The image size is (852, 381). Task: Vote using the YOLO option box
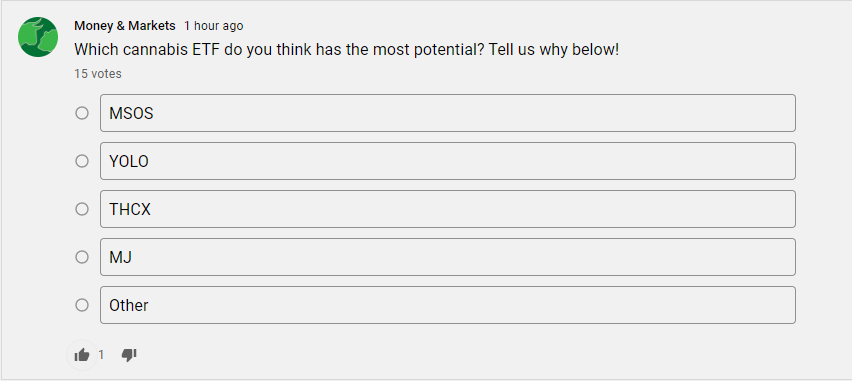pos(448,161)
